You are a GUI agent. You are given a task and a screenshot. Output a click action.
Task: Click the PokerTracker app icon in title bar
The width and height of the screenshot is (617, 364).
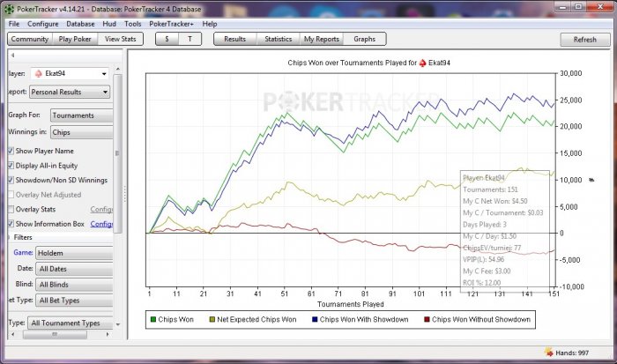[x=10, y=9]
